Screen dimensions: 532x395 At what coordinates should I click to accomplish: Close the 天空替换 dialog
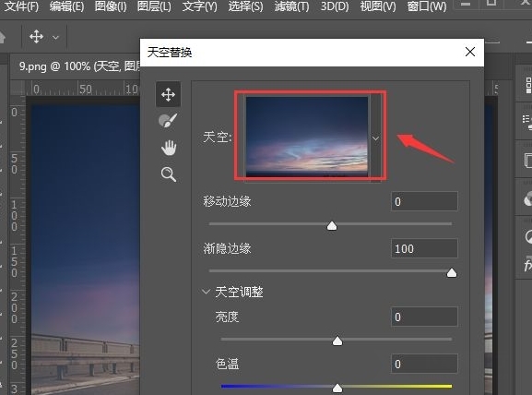pos(470,52)
